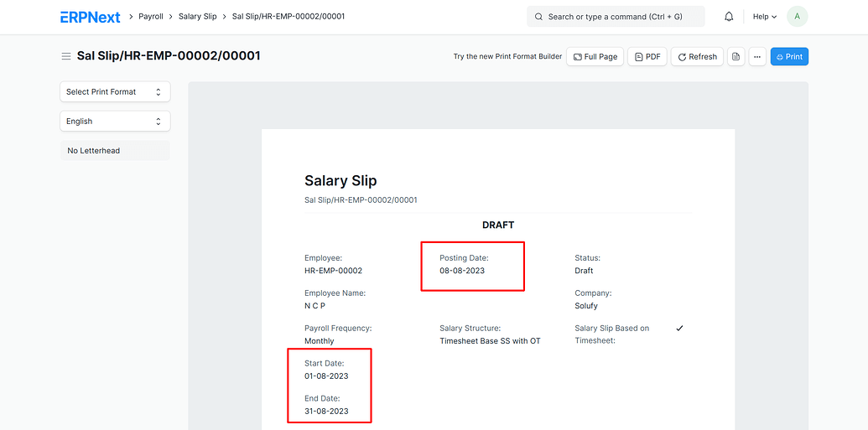Click the Salary Slip Based on Timesheet label
Image resolution: width=868 pixels, height=430 pixels.
click(x=611, y=334)
